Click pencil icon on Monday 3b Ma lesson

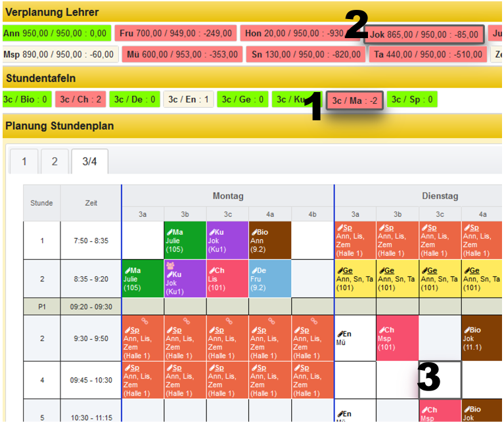coord(170,232)
